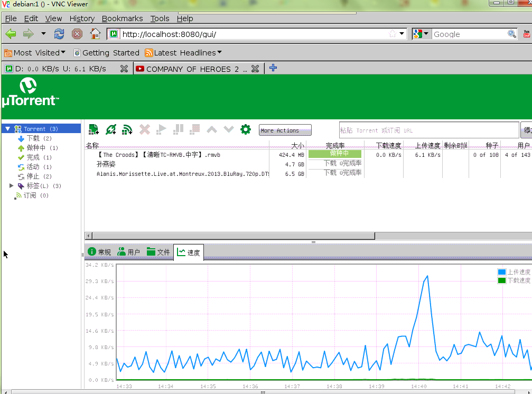532x394 pixels.
Task: Click the blue 上传速度 legend swatch
Action: 502,272
